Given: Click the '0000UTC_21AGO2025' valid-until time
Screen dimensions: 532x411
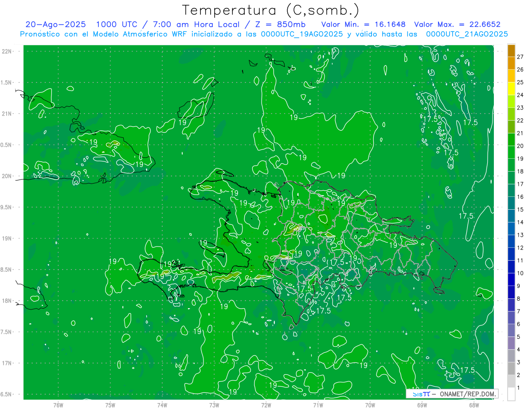Looking at the screenshot, I should 467,34.
